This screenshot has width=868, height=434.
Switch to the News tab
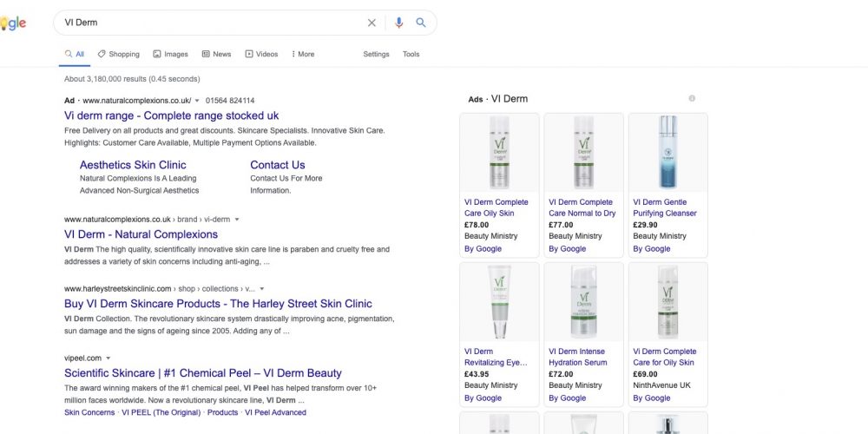point(216,54)
